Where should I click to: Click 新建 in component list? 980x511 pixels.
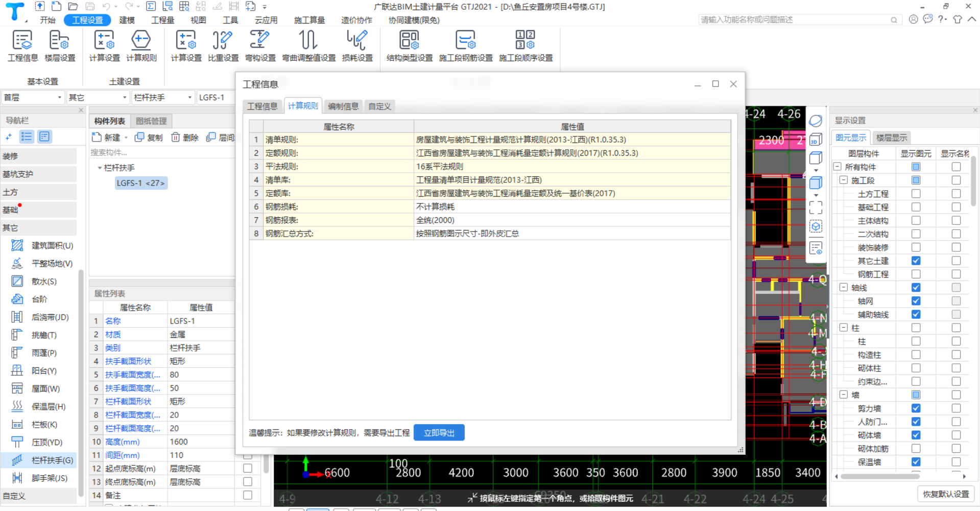[x=106, y=137]
